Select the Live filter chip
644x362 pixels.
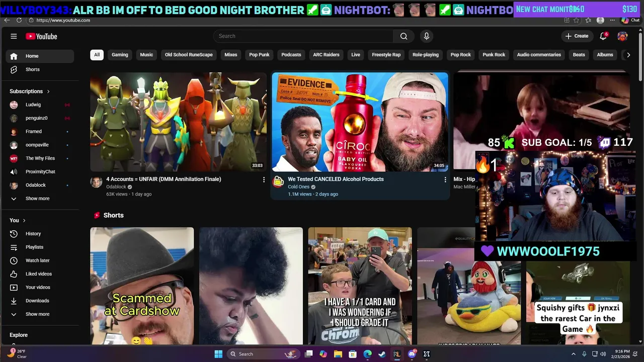coord(356,55)
